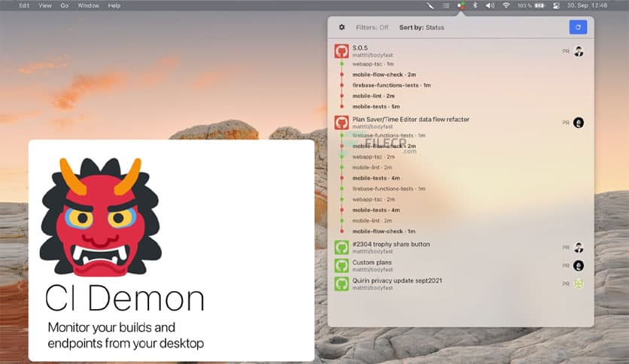Open the Custom plans build

[x=372, y=262]
